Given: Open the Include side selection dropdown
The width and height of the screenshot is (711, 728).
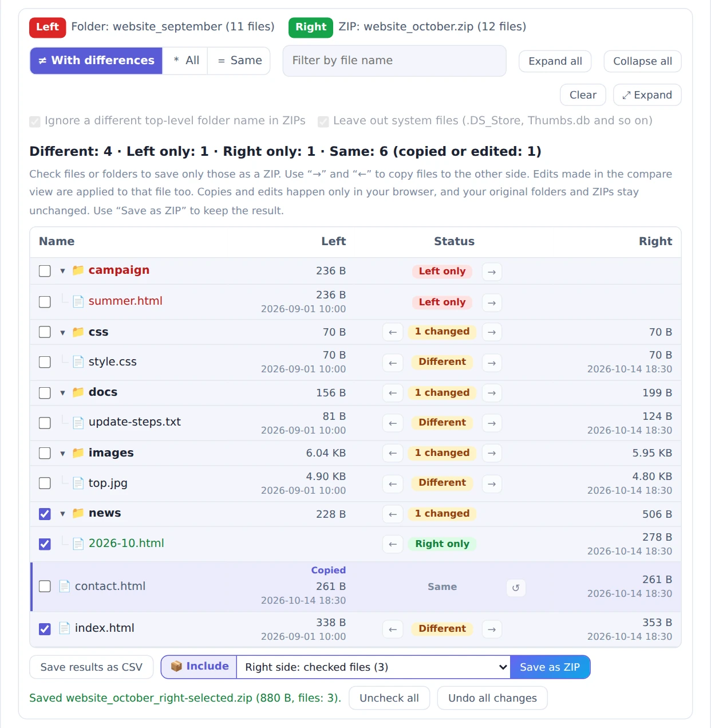Looking at the screenshot, I should click(x=373, y=667).
